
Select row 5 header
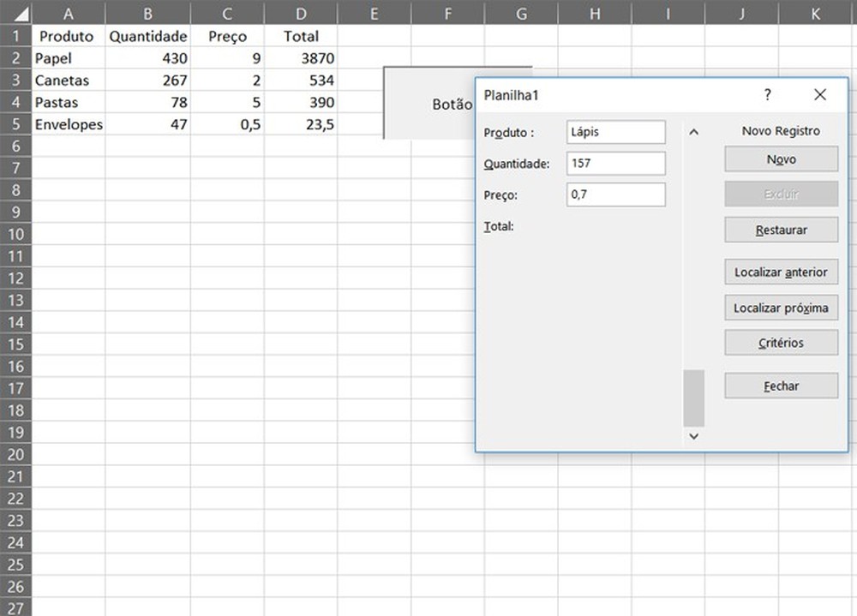[16, 124]
